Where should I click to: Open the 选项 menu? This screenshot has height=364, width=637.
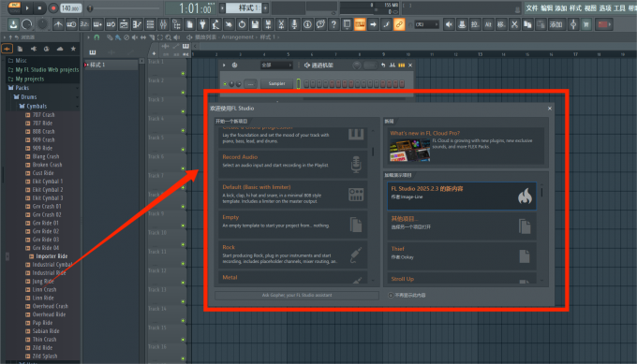(x=605, y=8)
